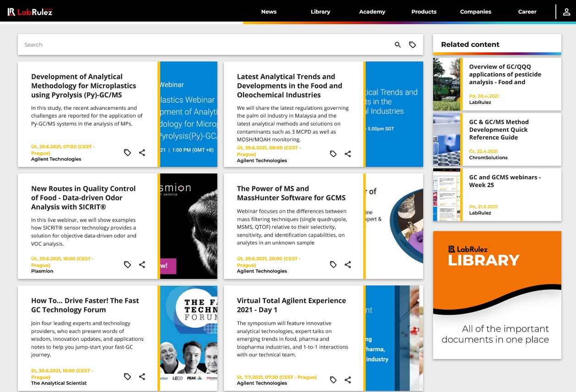This screenshot has height=392, width=576.
Task: Click the Plasmion dog nose thumbnail
Action: [x=189, y=226]
